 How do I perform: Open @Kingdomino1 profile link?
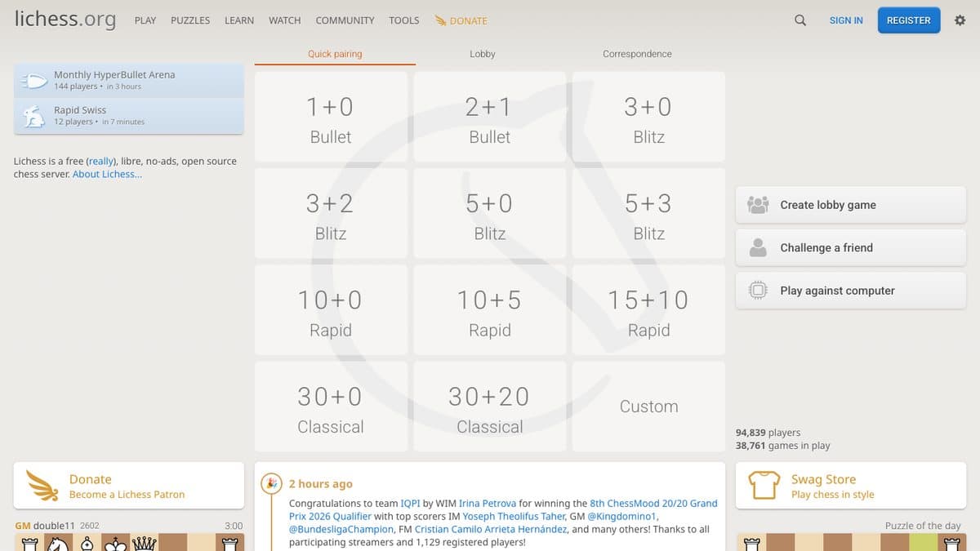[621, 517]
